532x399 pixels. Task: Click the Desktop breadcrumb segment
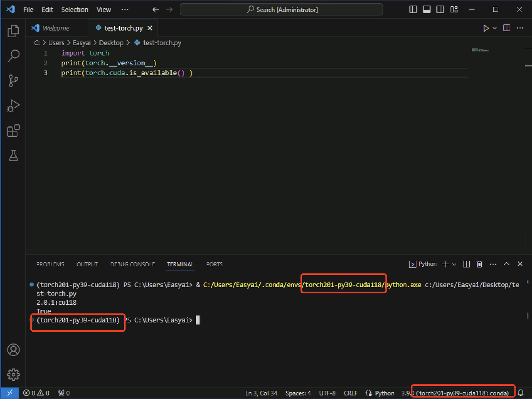111,43
